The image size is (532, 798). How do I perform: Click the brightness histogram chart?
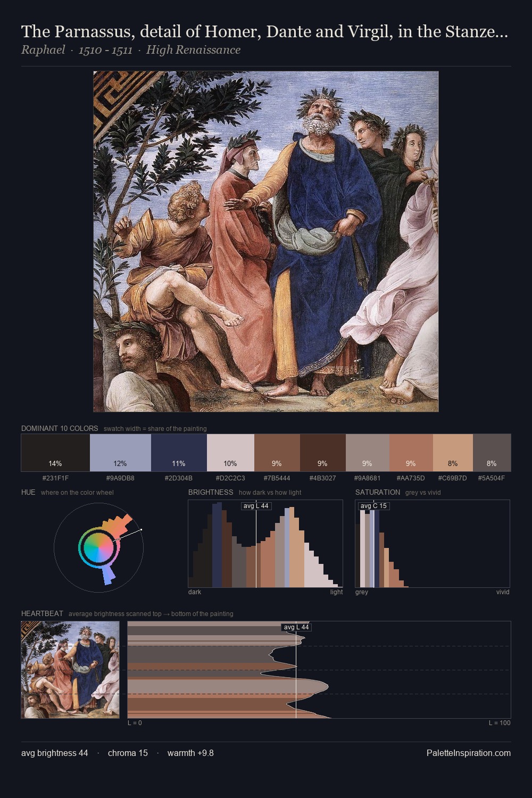pos(265,544)
